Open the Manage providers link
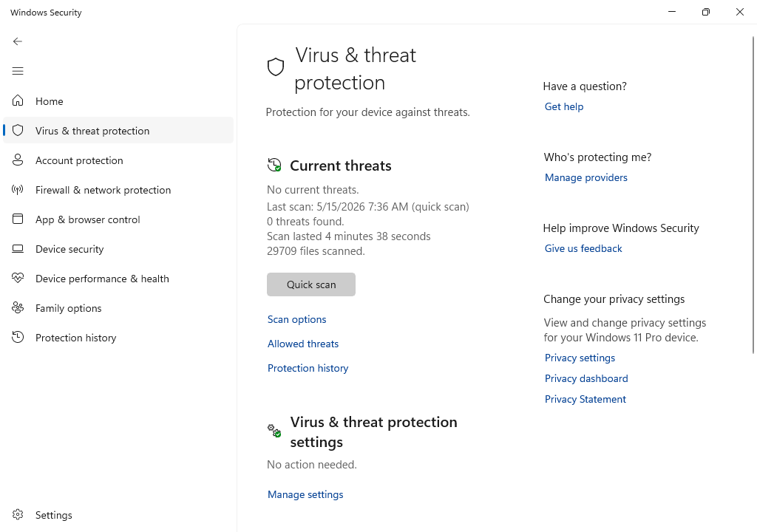The width and height of the screenshot is (757, 532). click(586, 177)
